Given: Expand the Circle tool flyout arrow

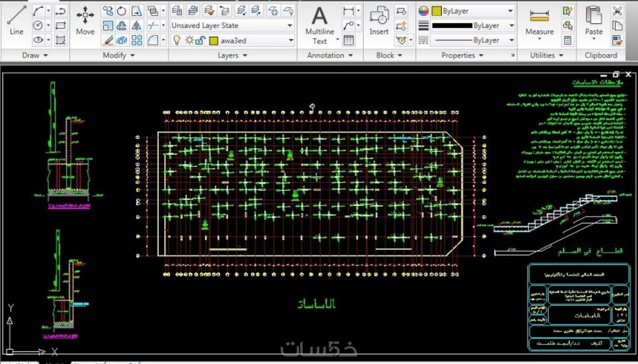Looking at the screenshot, I should point(48,26).
